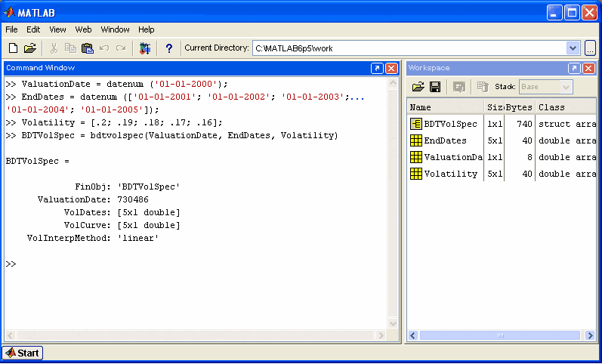The image size is (602, 364).
Task: Click Command Window scroll up arrow
Action: (393, 83)
